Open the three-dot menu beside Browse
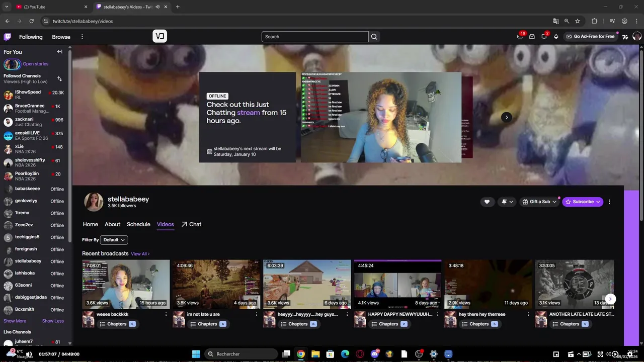The height and width of the screenshot is (362, 644). click(x=82, y=37)
